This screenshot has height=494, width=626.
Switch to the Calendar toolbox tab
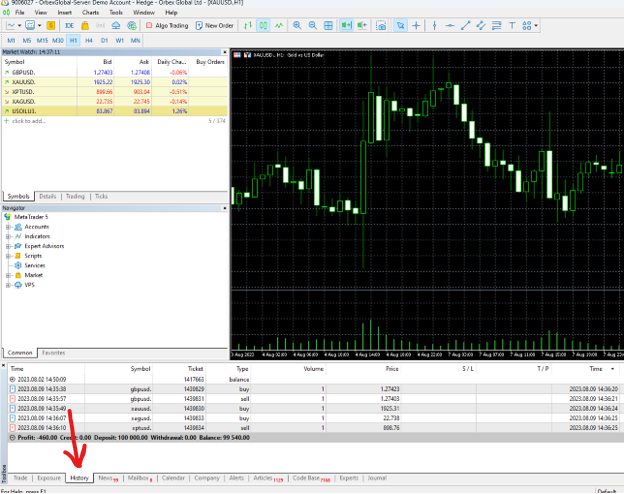(x=173, y=478)
